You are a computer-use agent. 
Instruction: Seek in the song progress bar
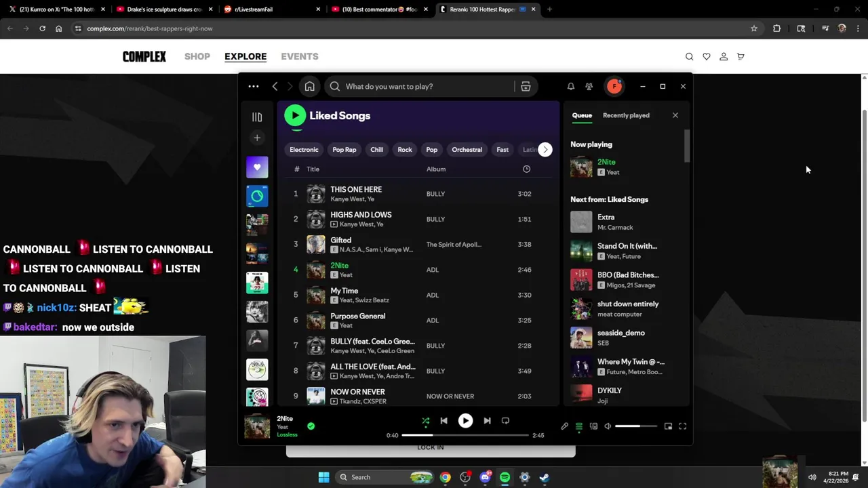pos(465,435)
